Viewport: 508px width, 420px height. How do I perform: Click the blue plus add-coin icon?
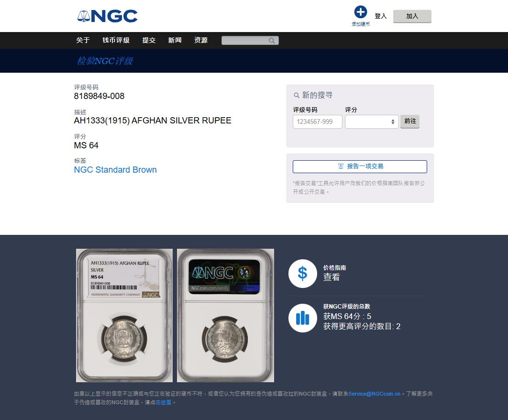click(360, 12)
